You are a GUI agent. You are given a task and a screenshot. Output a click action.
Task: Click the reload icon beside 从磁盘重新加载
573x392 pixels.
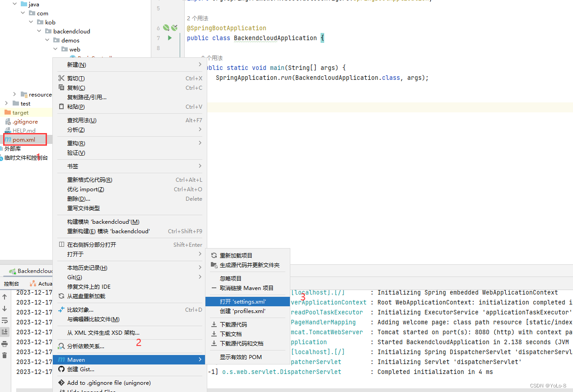point(61,296)
